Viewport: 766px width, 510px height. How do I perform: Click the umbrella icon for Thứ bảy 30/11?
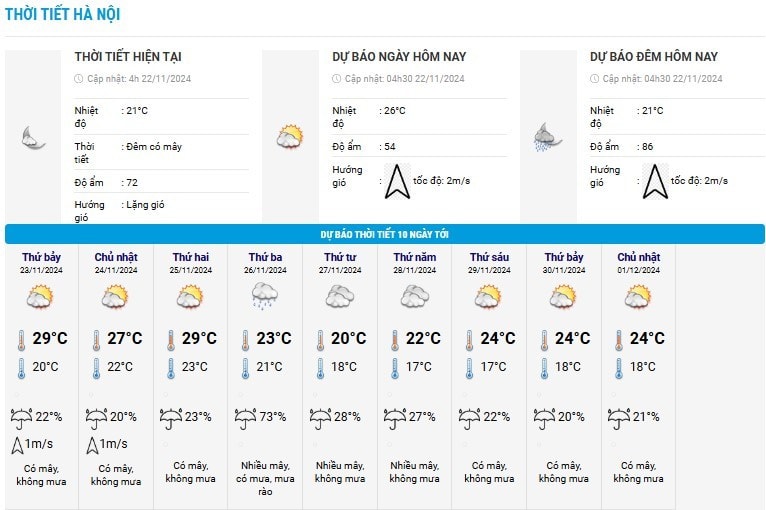544,419
